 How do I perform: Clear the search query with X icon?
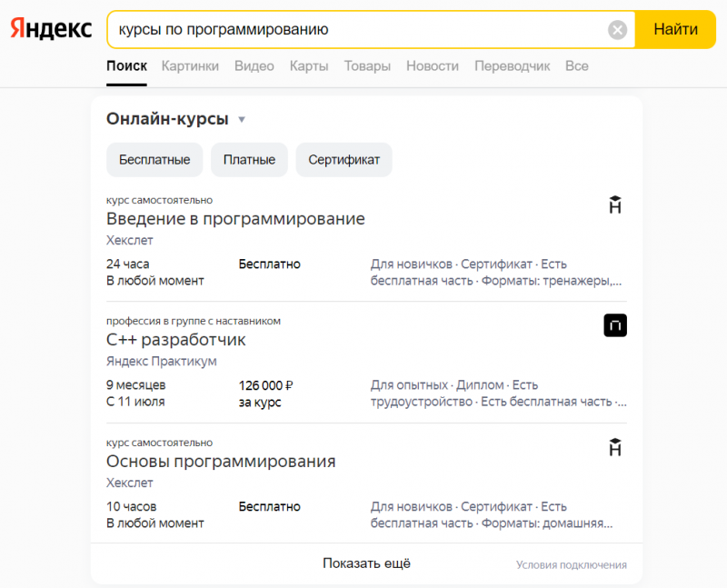click(x=617, y=30)
